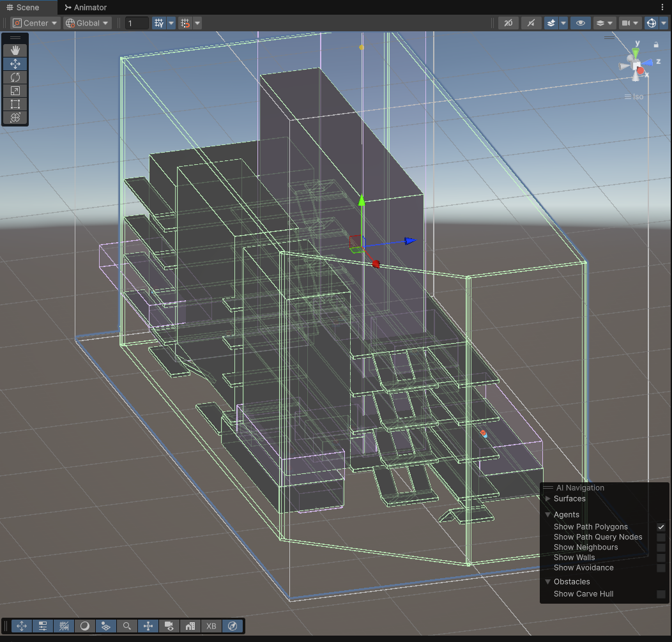This screenshot has height=642, width=672.
Task: Open the Center pivot mode dropdown
Action: tap(36, 23)
